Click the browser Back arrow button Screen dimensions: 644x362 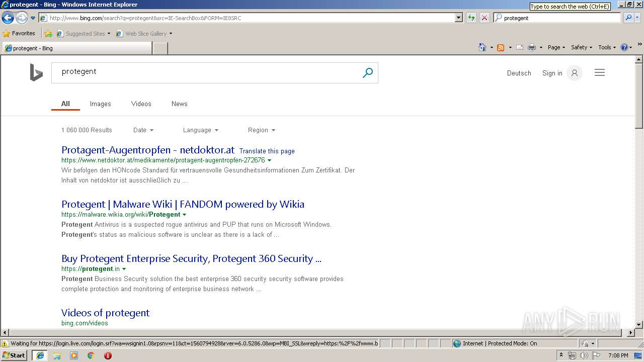coord(8,18)
